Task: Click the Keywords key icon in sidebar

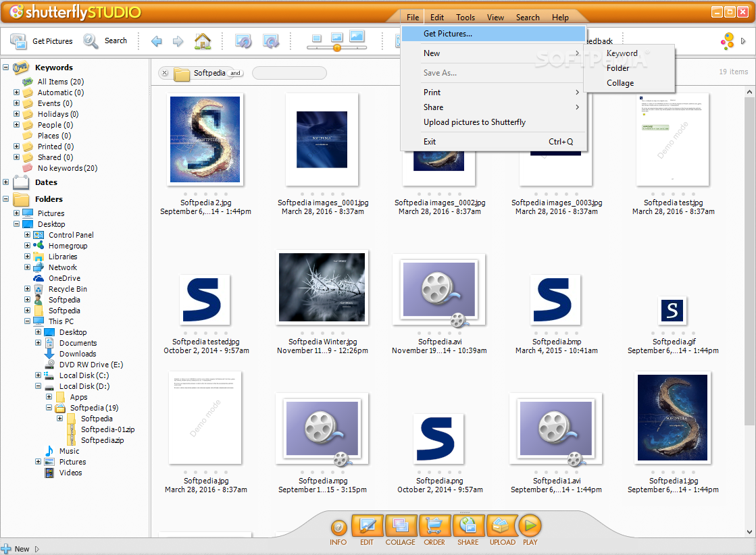Action: (x=21, y=68)
